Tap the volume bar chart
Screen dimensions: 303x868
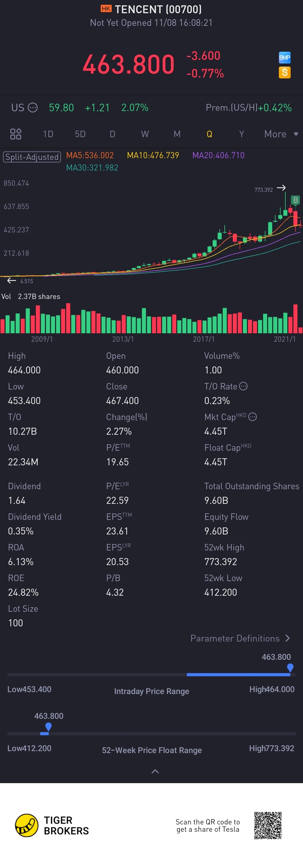tap(151, 318)
